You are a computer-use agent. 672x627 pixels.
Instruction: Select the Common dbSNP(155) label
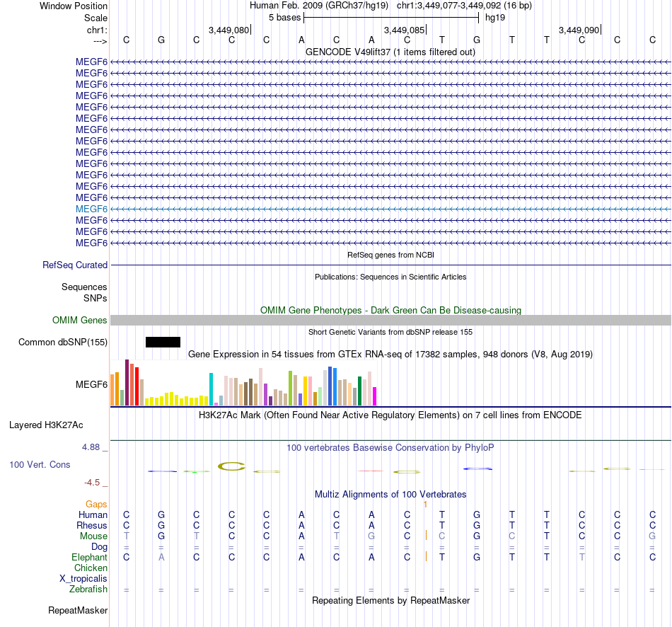62,343
